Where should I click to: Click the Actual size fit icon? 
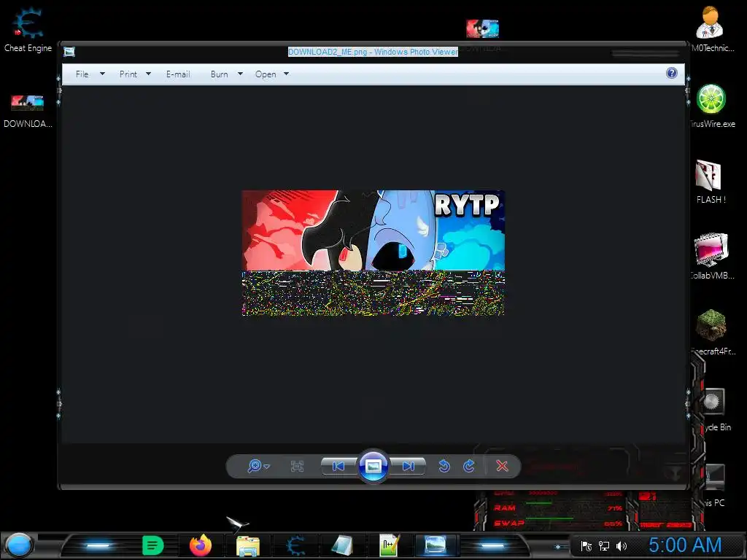coord(297,466)
